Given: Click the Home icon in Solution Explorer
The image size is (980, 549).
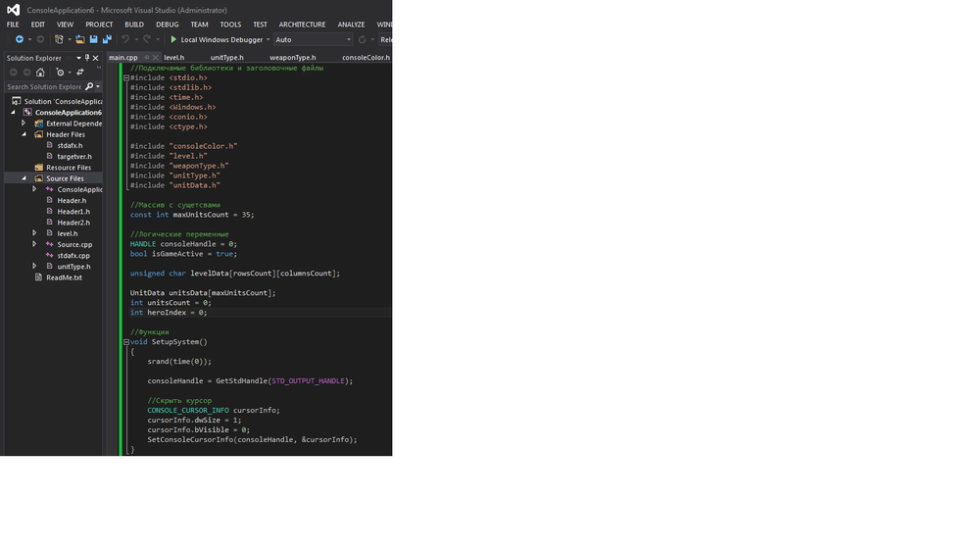Looking at the screenshot, I should (x=40, y=73).
